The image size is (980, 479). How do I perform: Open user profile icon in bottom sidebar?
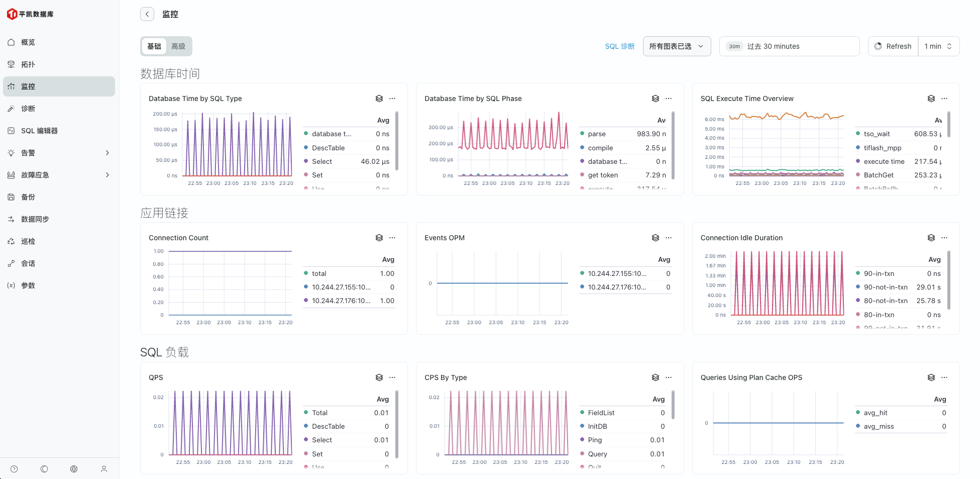104,469
